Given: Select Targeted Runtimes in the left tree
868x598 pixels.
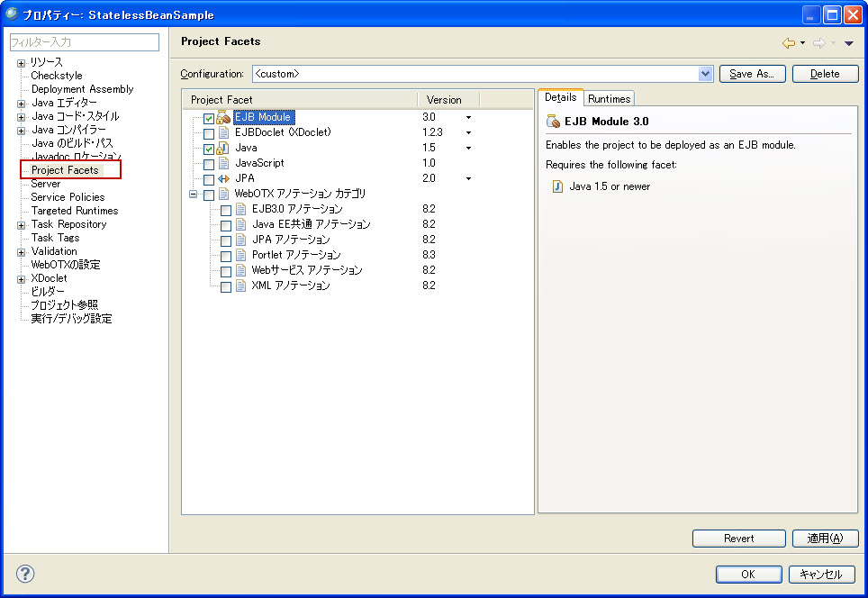Looking at the screenshot, I should [74, 211].
